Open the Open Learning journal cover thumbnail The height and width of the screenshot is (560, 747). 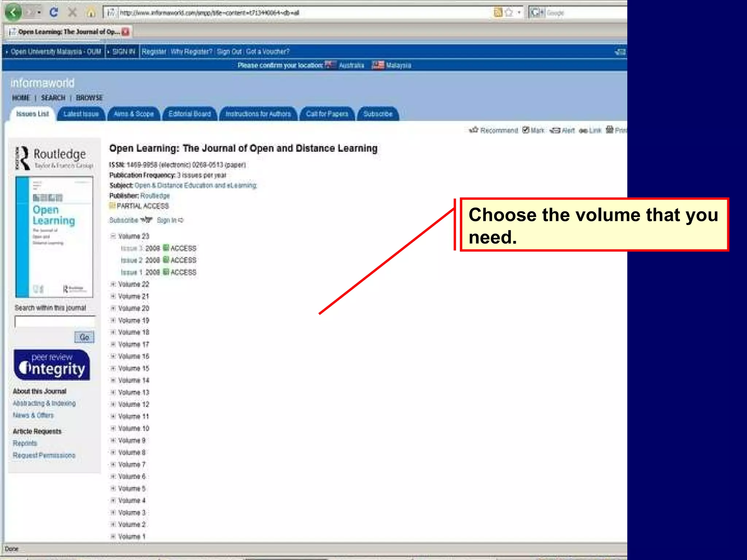point(54,237)
